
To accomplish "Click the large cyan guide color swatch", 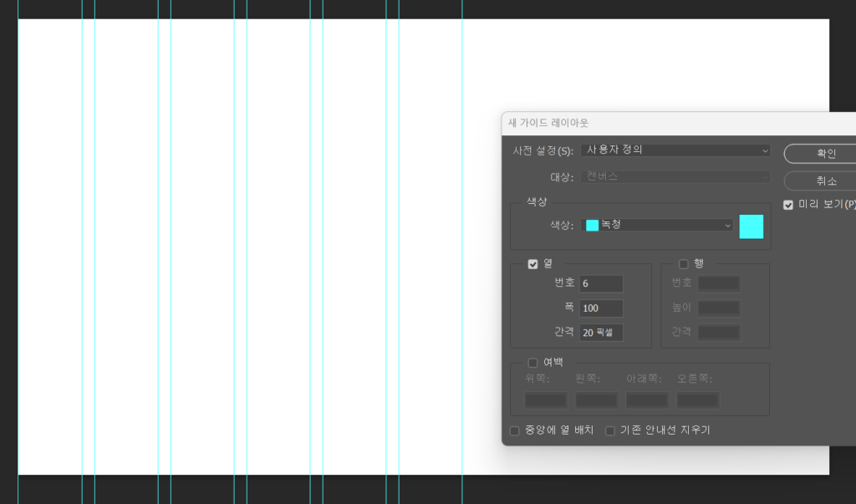I will point(751,227).
